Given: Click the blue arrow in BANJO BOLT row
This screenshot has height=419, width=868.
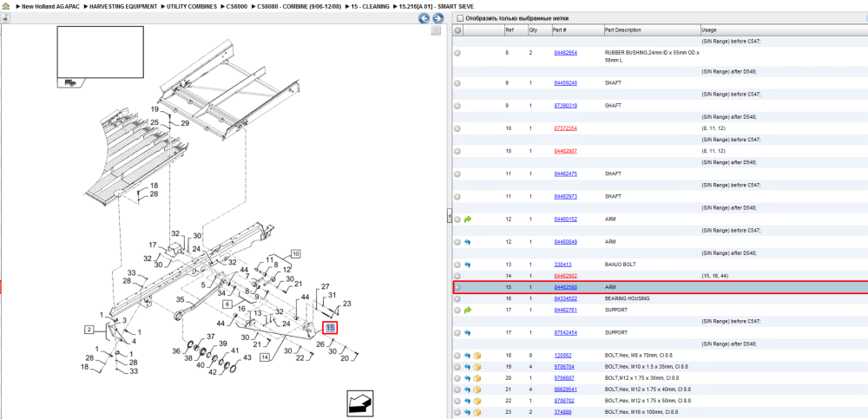Looking at the screenshot, I should pyautogui.click(x=468, y=265).
